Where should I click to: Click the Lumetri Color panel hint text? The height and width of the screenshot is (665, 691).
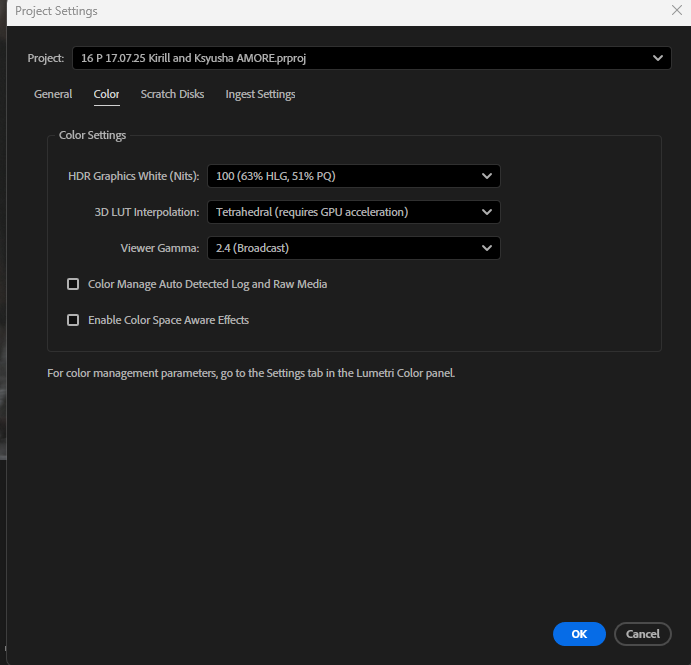pos(251,374)
